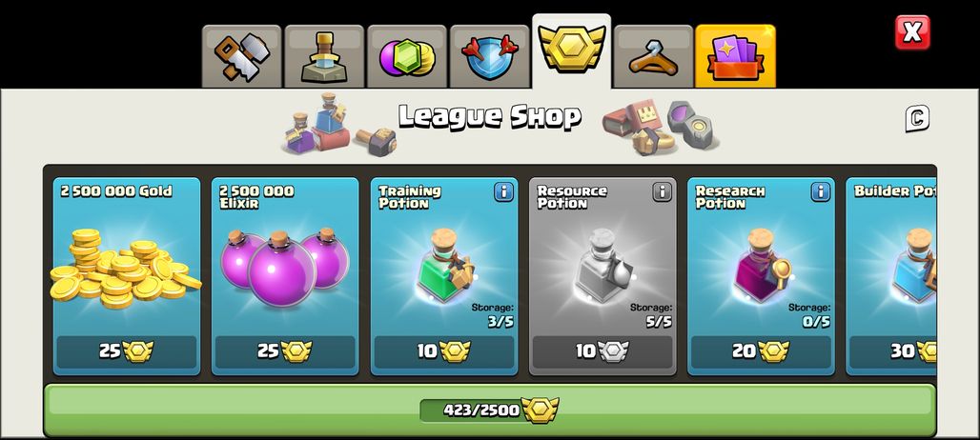Purchase Research Potion for 20 medals
980x440 pixels.
(761, 352)
